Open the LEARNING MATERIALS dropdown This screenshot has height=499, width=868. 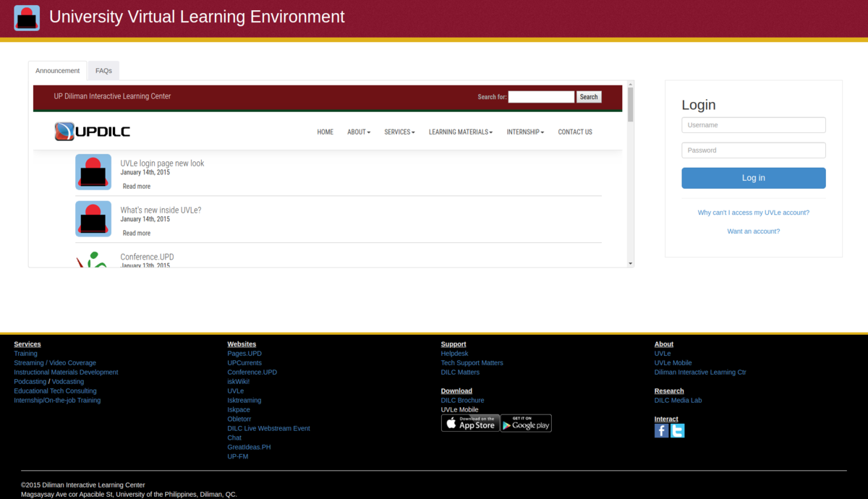pyautogui.click(x=461, y=132)
